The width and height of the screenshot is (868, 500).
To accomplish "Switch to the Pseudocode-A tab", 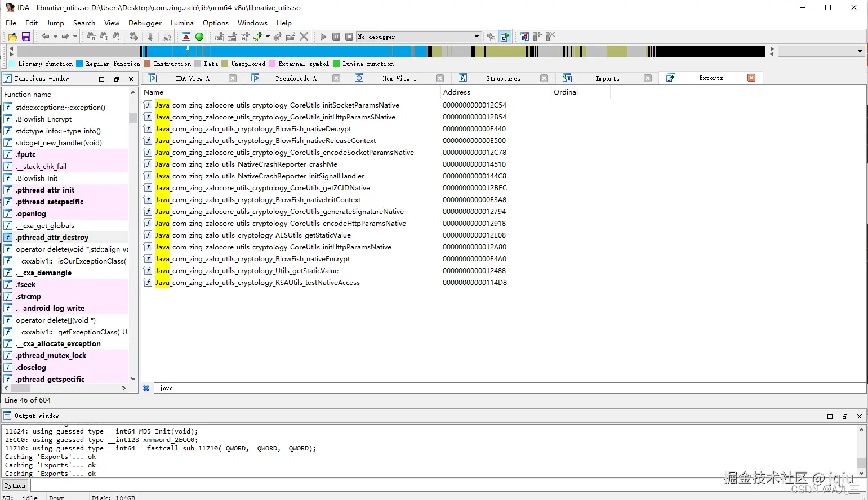I will [296, 78].
